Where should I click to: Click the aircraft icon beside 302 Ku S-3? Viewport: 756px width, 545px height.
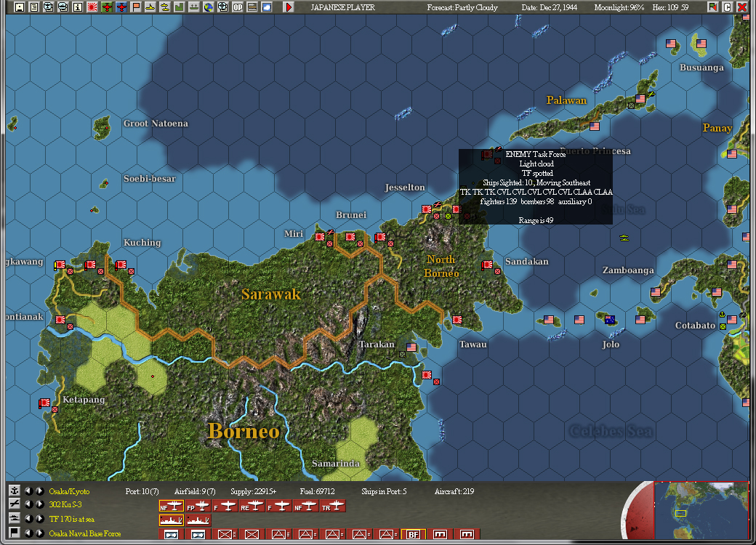[x=15, y=504]
